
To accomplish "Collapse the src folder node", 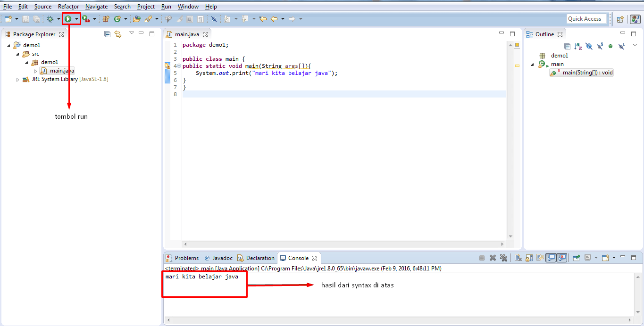I will pos(17,54).
